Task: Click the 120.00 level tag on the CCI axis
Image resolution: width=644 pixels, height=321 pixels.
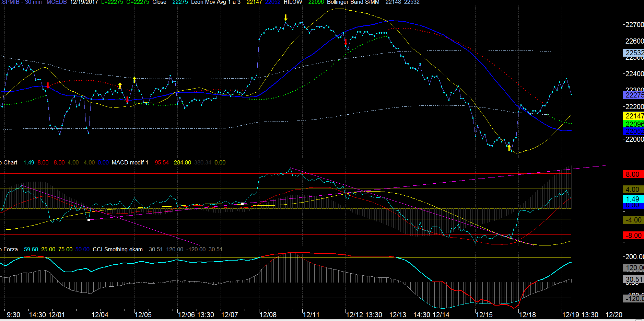Action: [633, 267]
